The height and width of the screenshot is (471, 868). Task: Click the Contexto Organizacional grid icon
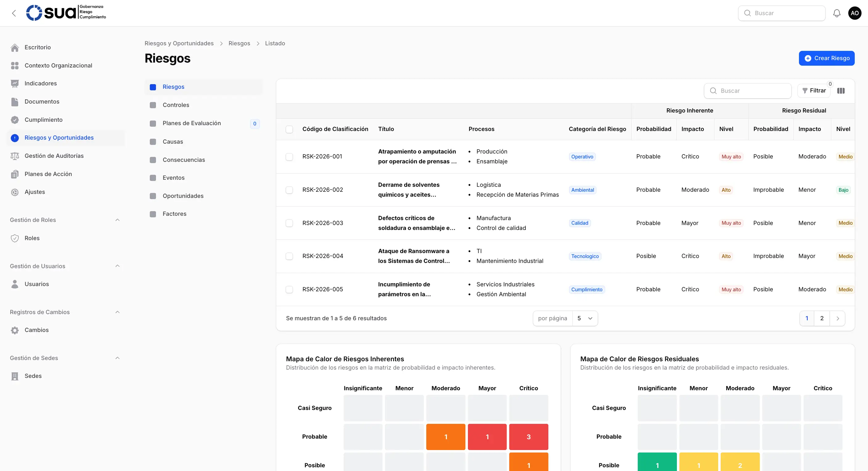coord(15,66)
